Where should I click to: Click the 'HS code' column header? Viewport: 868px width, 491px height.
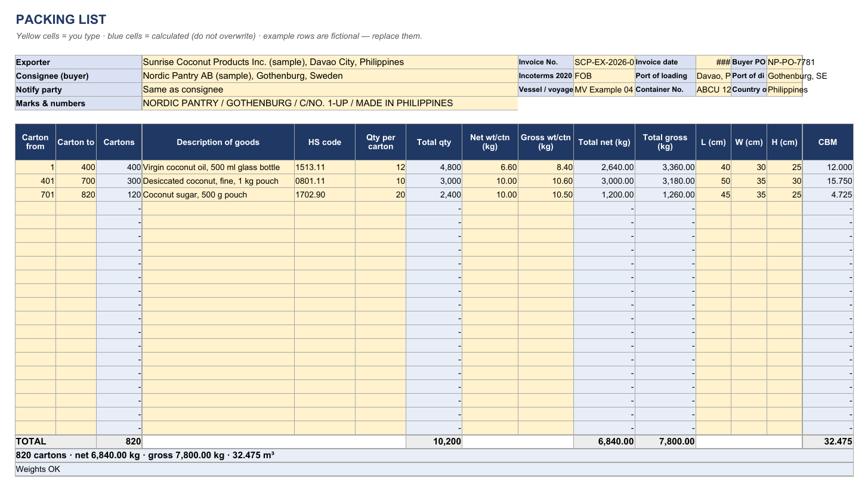[x=325, y=142]
